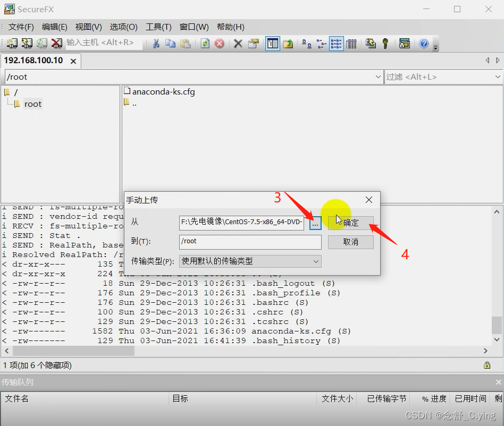The height and width of the screenshot is (426, 504).
Task: Select the / root node in tree
Action: pyautogui.click(x=15, y=92)
